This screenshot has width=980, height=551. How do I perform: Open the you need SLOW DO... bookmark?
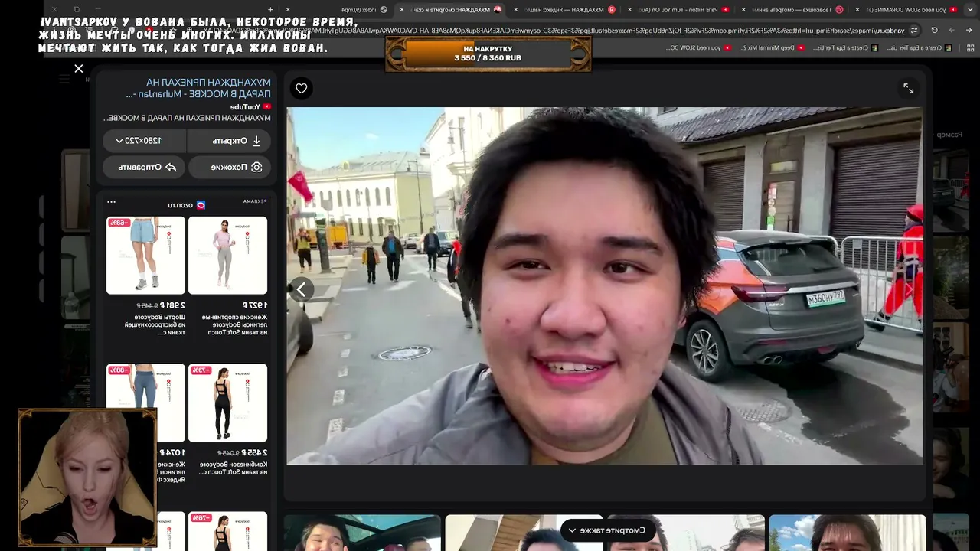tap(698, 47)
